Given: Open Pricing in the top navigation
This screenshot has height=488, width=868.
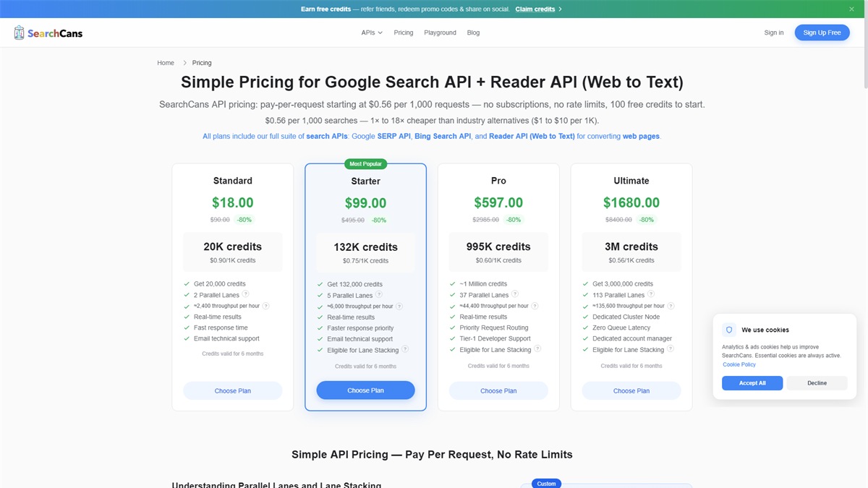Looking at the screenshot, I should point(404,33).
